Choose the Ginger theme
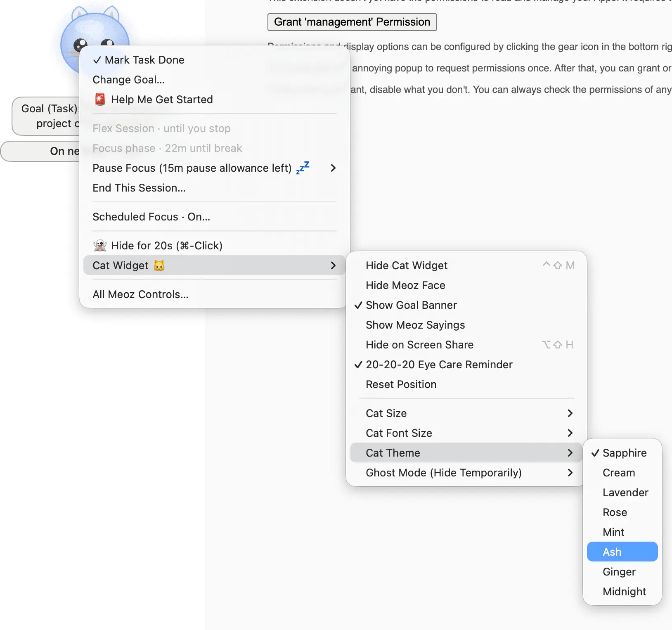 tap(622, 572)
